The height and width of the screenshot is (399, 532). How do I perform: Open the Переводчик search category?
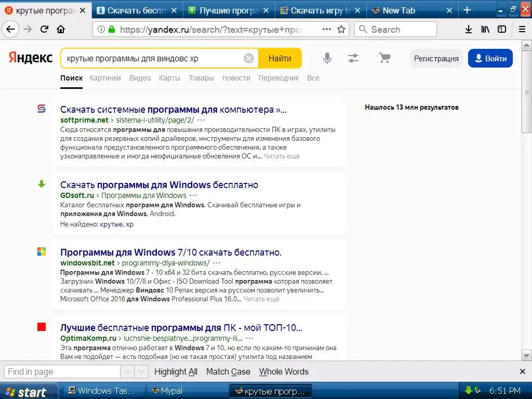tap(278, 78)
